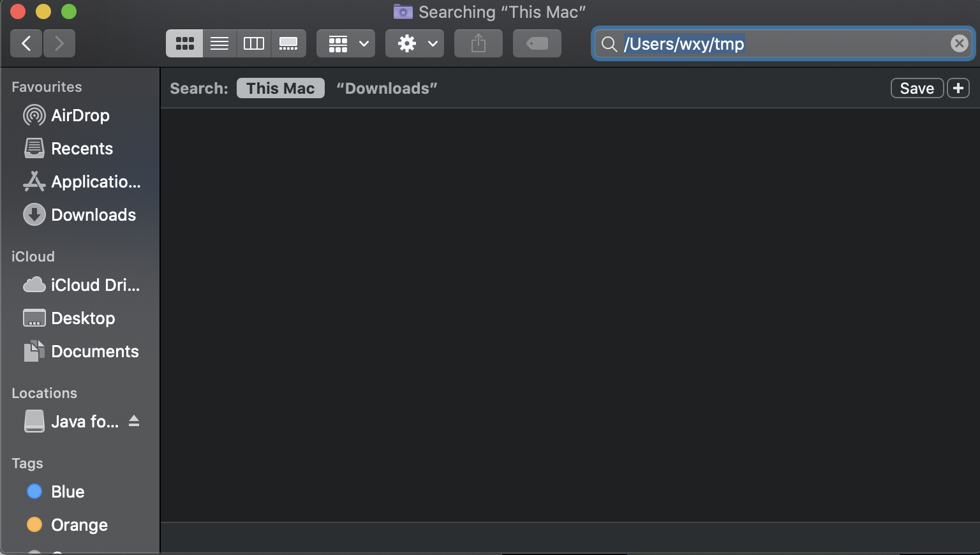The image size is (980, 555).
Task: Select the "Downloads" search scope
Action: click(387, 88)
